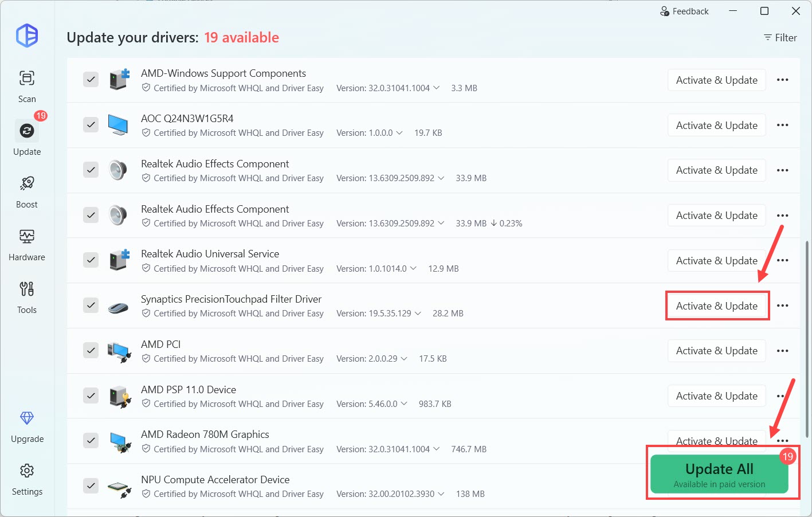More options for first Realtek Audio Effects Component
The width and height of the screenshot is (812, 517).
pyautogui.click(x=783, y=170)
